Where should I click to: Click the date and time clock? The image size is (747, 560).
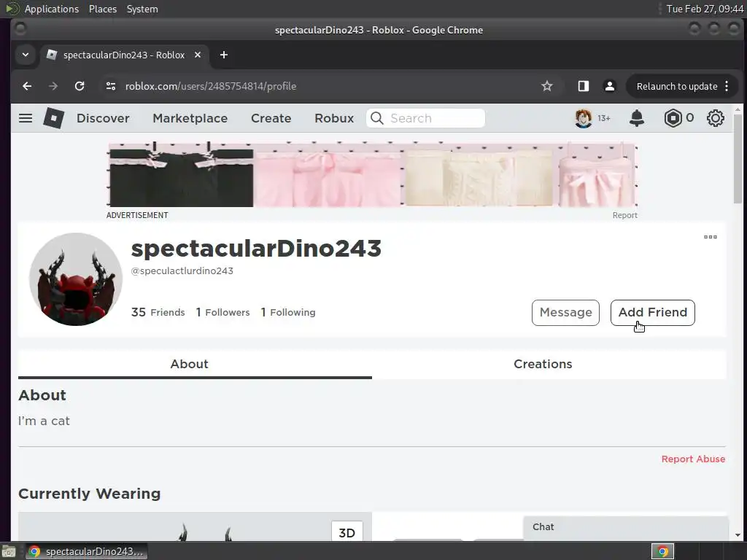tap(705, 9)
